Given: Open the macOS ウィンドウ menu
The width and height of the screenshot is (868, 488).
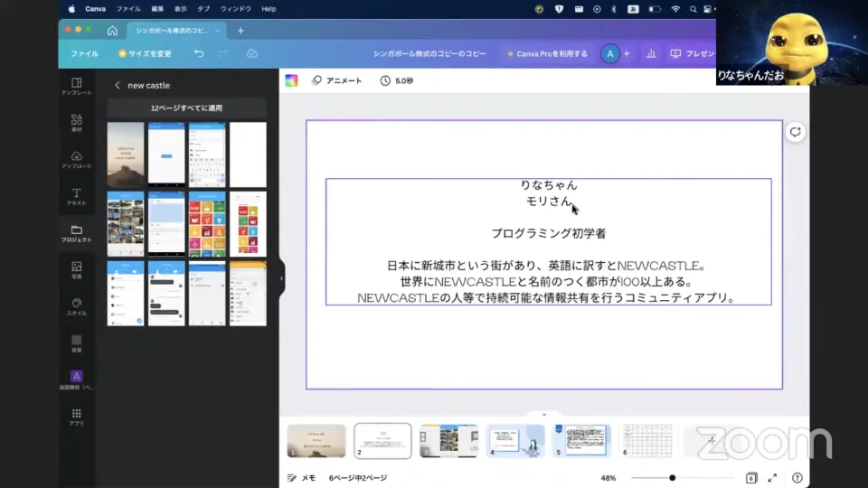Looking at the screenshot, I should point(236,9).
